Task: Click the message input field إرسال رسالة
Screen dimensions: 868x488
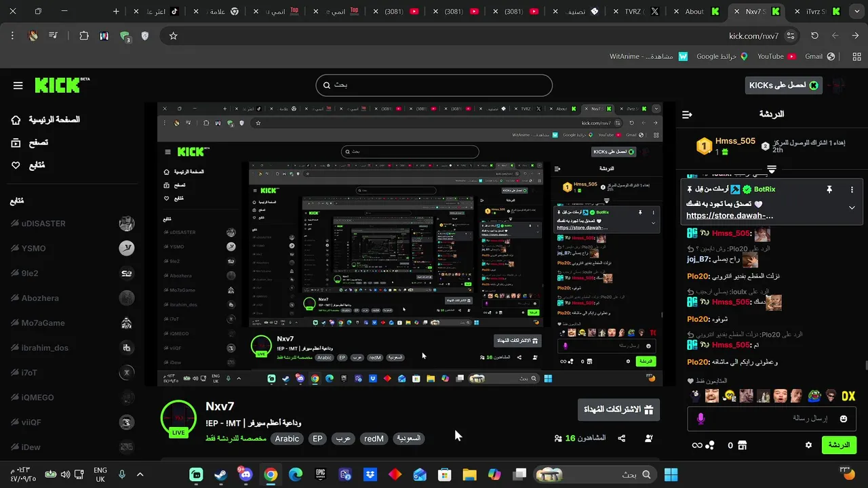Action: coord(772,419)
